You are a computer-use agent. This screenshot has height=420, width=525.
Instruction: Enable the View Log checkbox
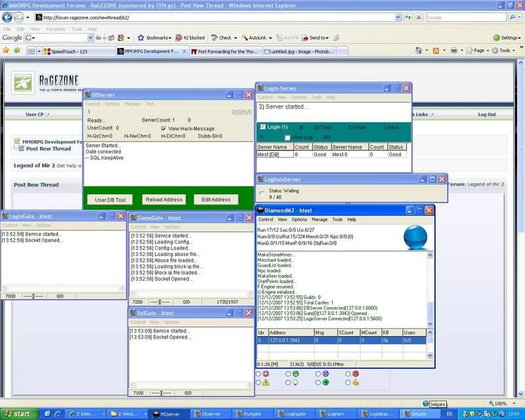click(287, 137)
